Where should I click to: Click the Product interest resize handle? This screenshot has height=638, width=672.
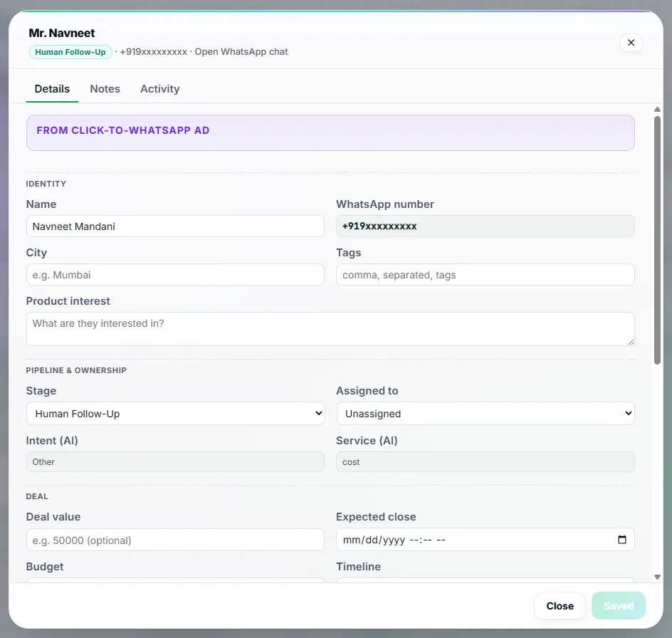pyautogui.click(x=631, y=342)
